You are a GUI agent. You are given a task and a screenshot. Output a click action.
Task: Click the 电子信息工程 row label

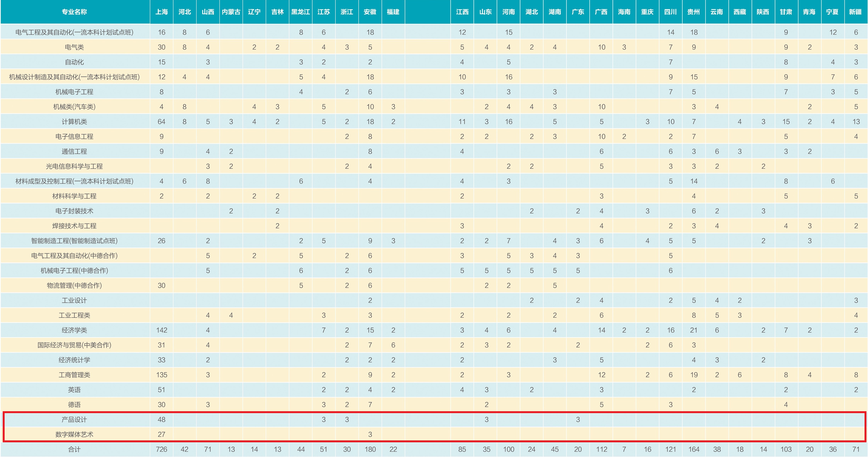click(x=74, y=137)
